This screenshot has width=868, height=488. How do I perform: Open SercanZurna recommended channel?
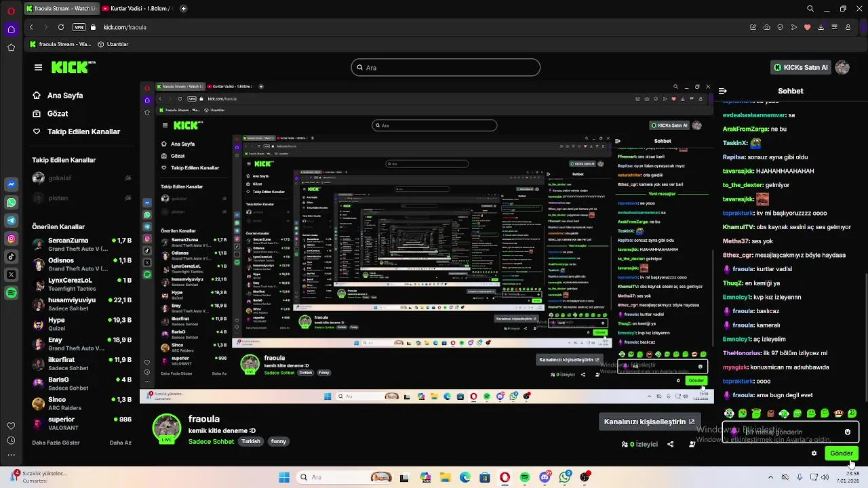pyautogui.click(x=81, y=245)
